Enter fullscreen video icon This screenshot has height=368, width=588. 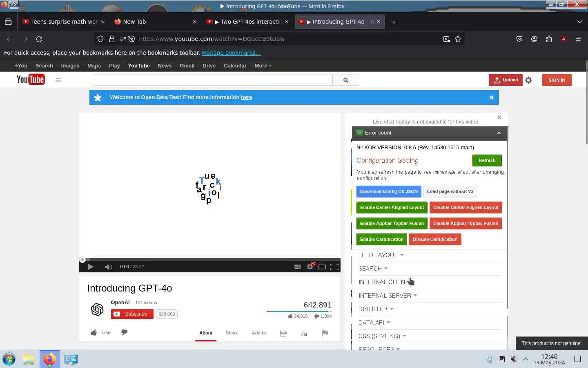pyautogui.click(x=334, y=267)
